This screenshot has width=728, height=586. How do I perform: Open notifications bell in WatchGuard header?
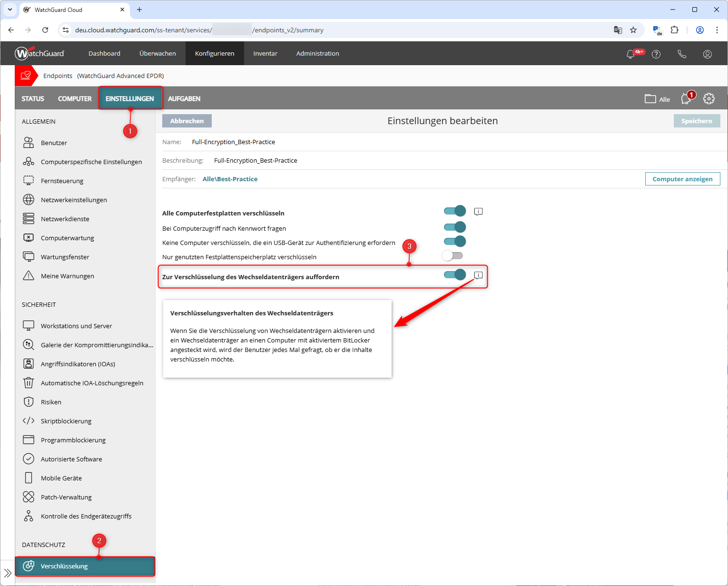(630, 54)
